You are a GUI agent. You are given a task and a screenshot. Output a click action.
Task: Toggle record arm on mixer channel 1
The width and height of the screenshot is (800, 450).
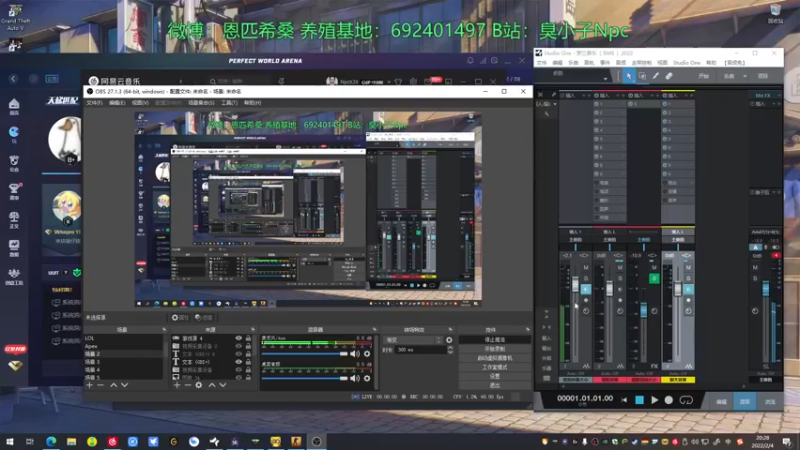click(586, 300)
